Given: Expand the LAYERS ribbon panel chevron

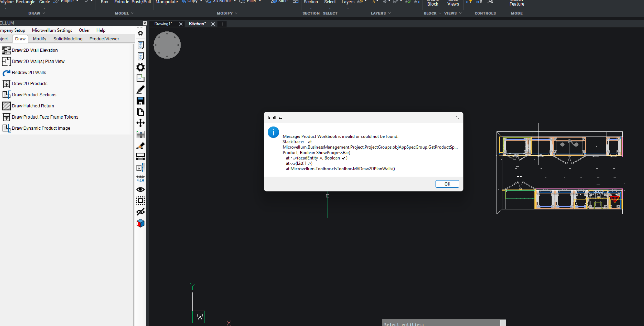Looking at the screenshot, I should pyautogui.click(x=389, y=13).
